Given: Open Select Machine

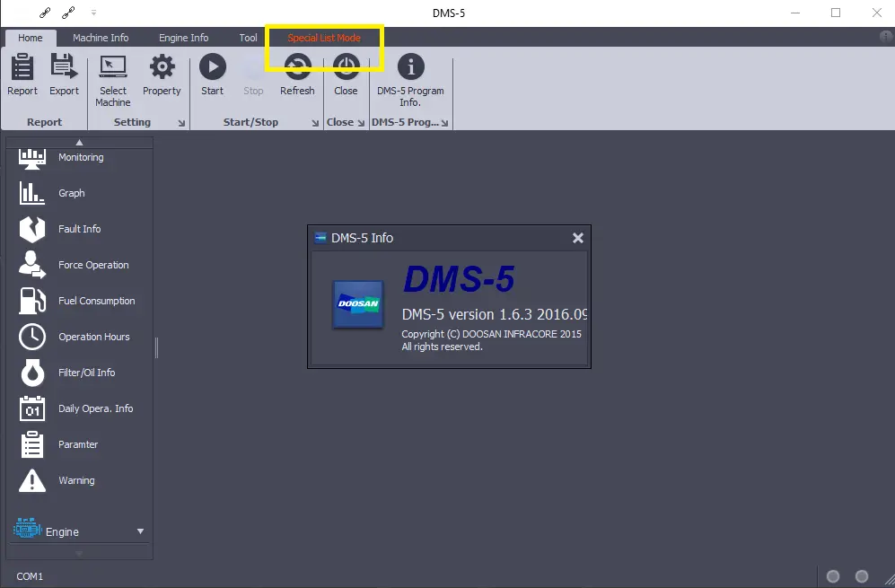Looking at the screenshot, I should 113,81.
